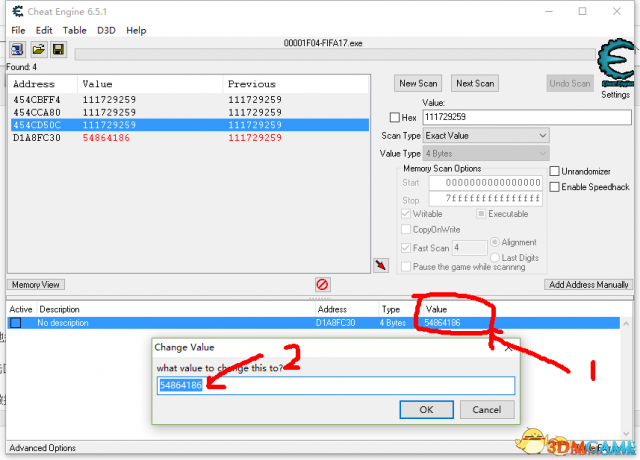Toggle the Writable checkbox

(x=406, y=214)
